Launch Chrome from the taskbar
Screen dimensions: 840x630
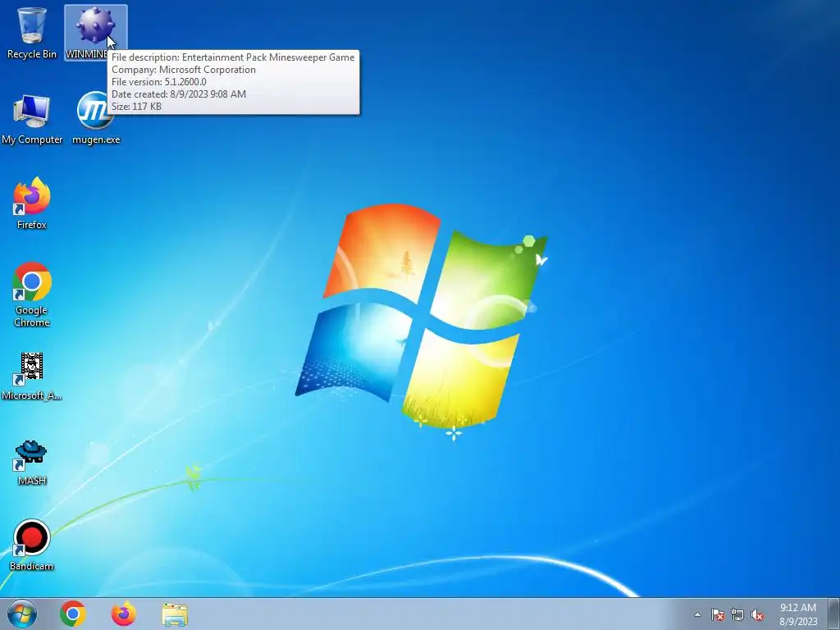point(73,614)
